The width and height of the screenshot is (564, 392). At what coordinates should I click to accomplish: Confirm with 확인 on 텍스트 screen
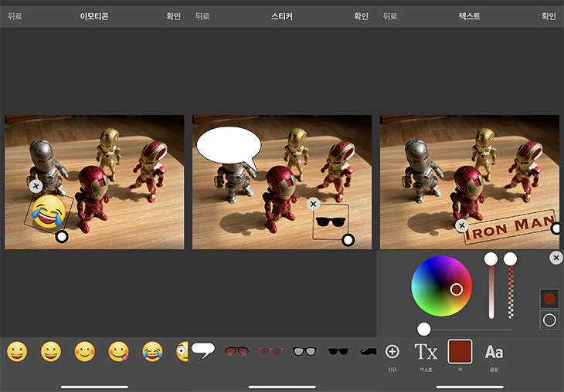(549, 16)
